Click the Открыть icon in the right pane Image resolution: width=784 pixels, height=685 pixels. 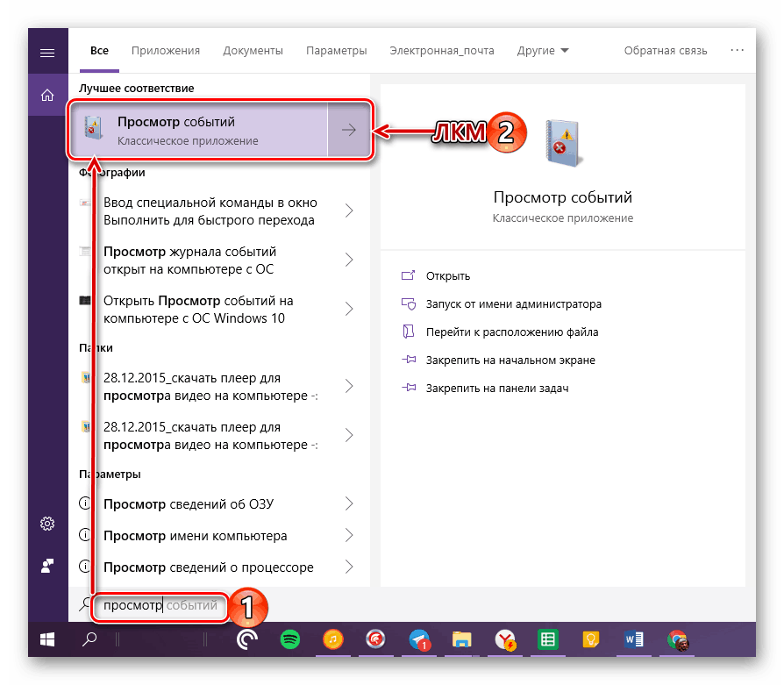click(x=409, y=275)
